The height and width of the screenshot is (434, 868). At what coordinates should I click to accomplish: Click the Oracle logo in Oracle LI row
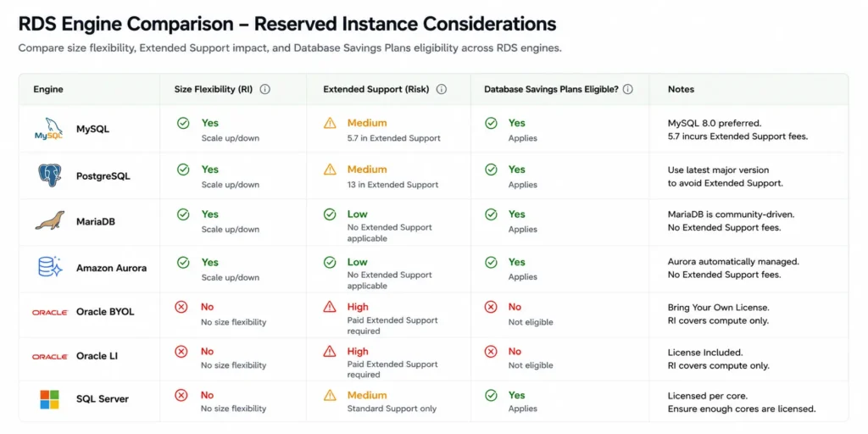click(x=50, y=357)
